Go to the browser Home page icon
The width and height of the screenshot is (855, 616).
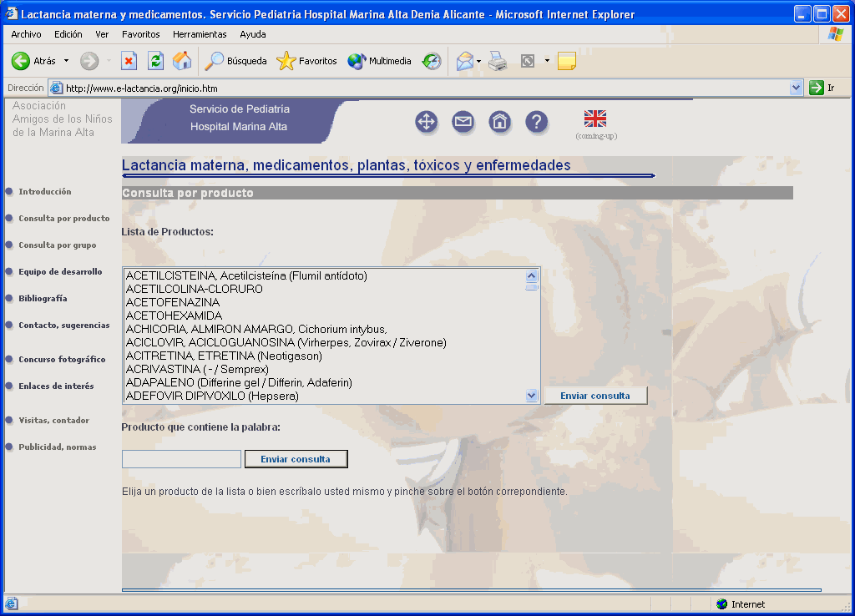tap(182, 61)
